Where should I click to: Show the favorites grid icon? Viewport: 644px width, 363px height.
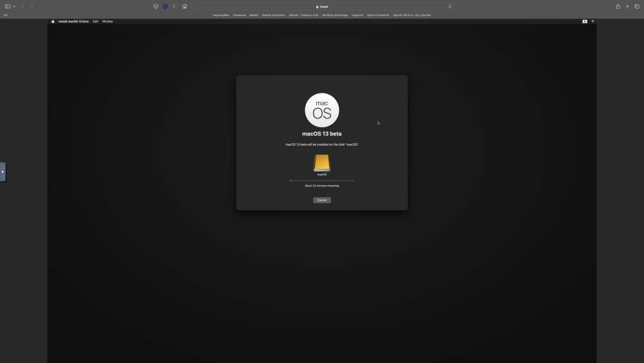point(5,15)
